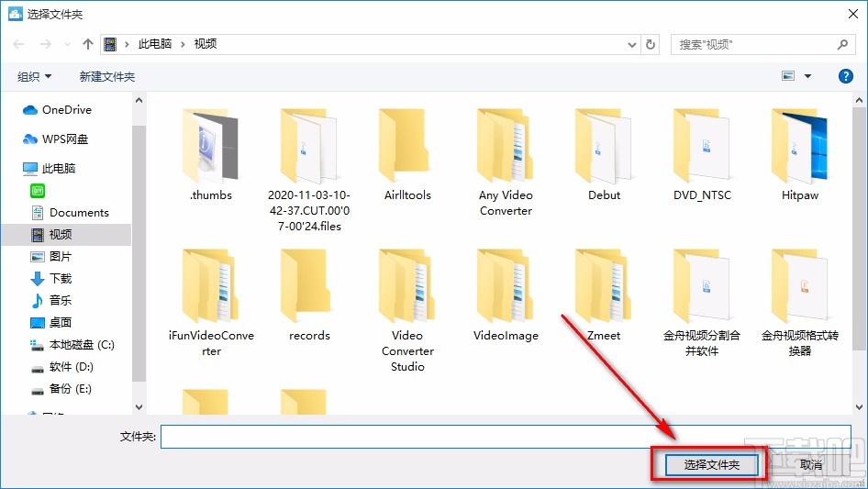Select the Hitpaw folder

[800, 155]
